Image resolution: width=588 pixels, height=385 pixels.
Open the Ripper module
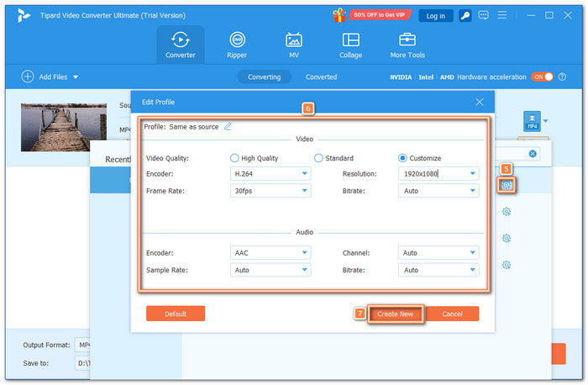point(238,45)
